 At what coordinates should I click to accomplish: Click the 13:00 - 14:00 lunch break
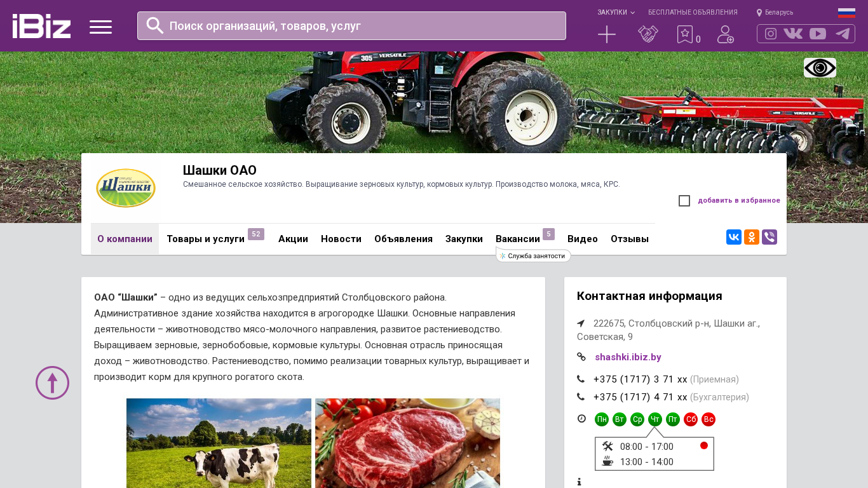click(x=647, y=462)
